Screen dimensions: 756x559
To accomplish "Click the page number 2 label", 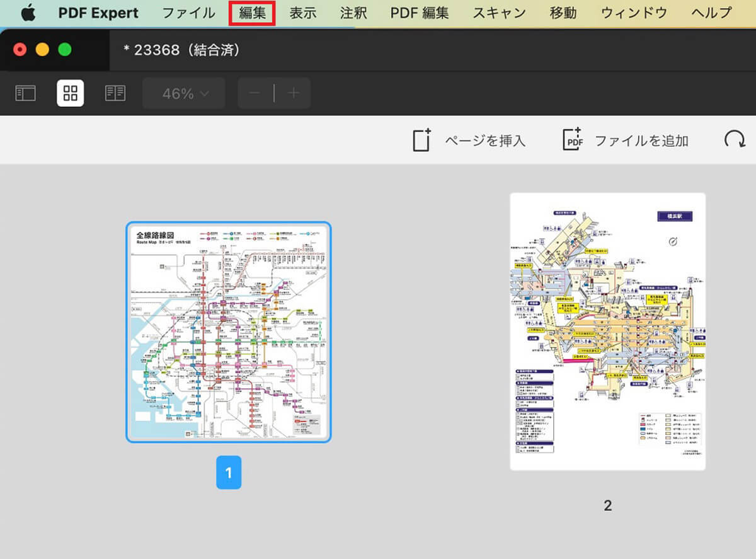I will click(x=607, y=505).
